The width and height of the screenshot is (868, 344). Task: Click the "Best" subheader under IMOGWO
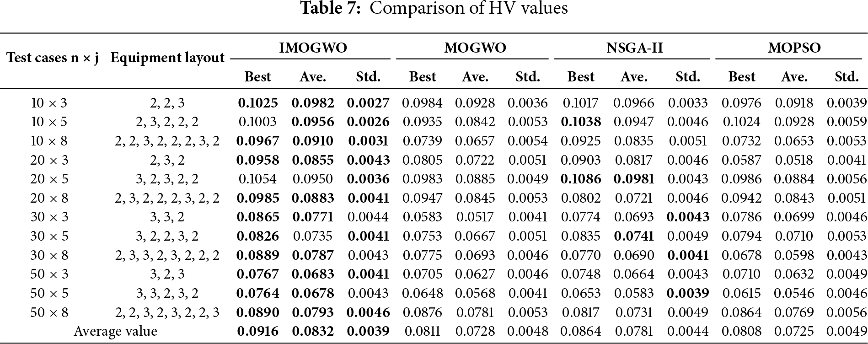257,76
